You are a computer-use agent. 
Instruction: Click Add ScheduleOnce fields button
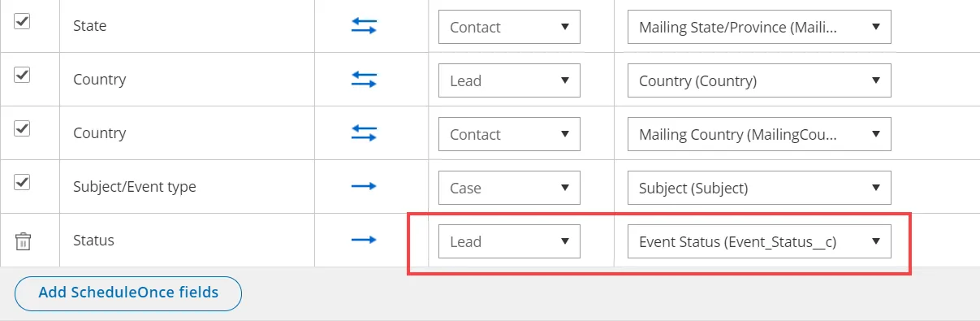tap(128, 293)
